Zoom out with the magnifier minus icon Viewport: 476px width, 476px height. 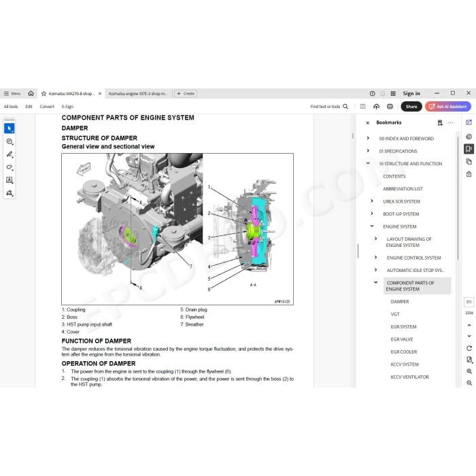coord(469,383)
